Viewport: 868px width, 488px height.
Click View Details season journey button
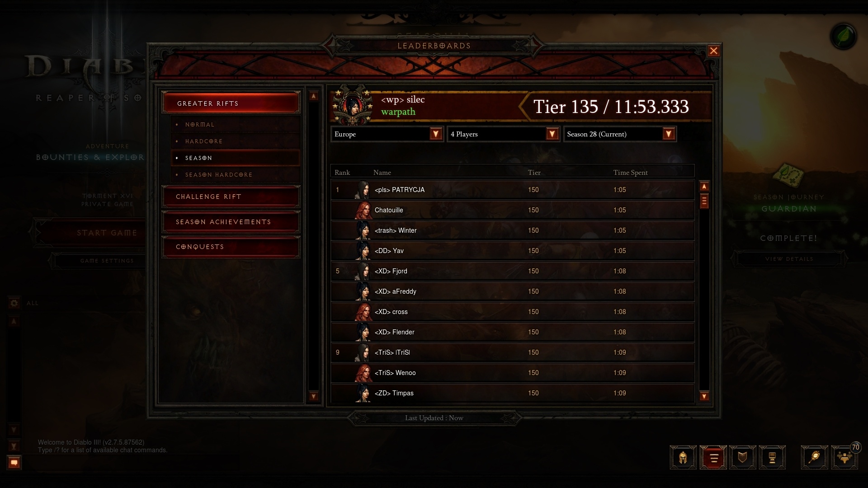click(789, 258)
